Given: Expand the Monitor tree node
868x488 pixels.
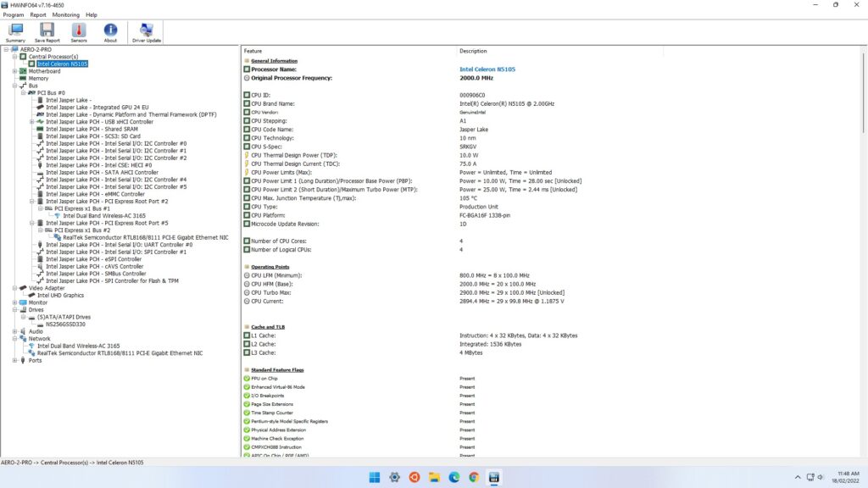Looking at the screenshot, I should [x=14, y=302].
